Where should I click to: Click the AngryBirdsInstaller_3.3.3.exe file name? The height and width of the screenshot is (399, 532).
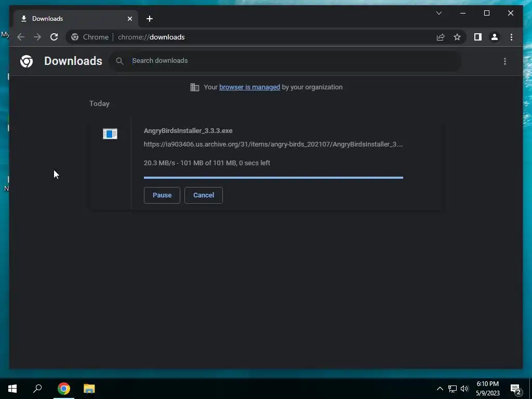[x=188, y=130]
